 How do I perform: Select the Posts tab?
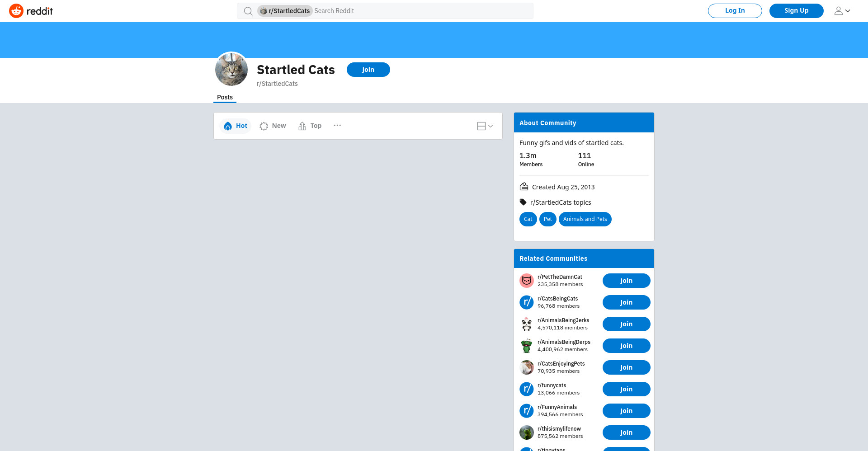(x=225, y=97)
